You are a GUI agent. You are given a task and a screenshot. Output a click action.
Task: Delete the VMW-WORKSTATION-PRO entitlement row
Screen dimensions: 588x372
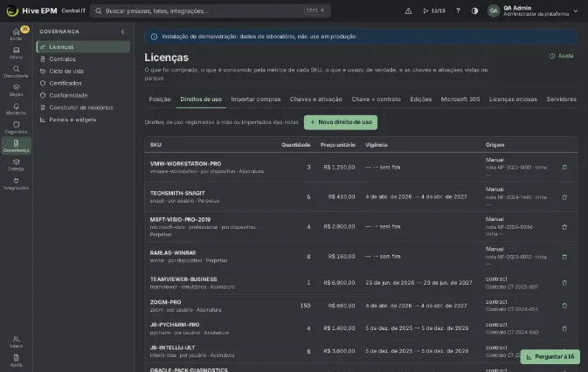coord(564,167)
